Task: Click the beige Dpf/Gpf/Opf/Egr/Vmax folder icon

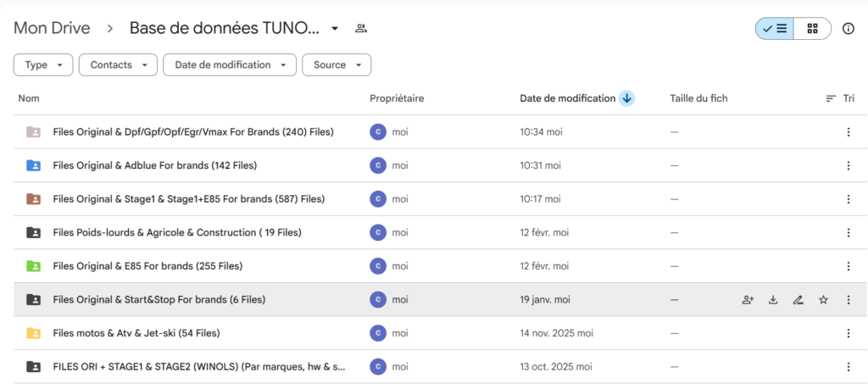Action: tap(33, 131)
